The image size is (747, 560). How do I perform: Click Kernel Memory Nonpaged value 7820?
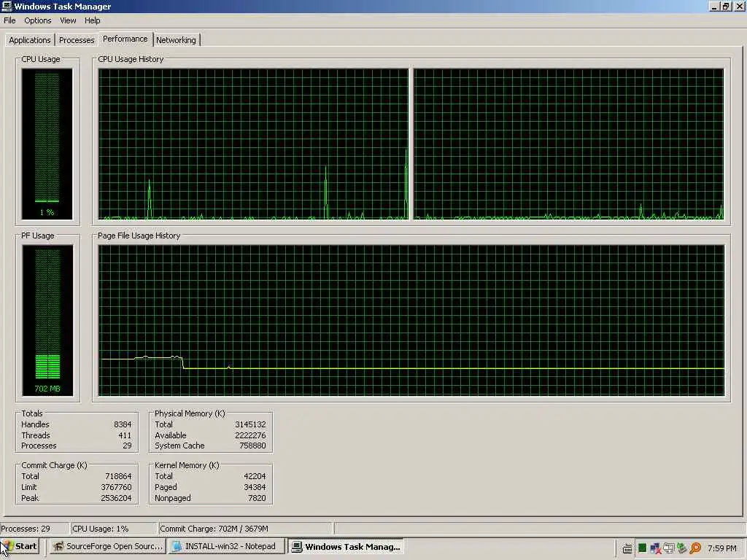point(257,498)
